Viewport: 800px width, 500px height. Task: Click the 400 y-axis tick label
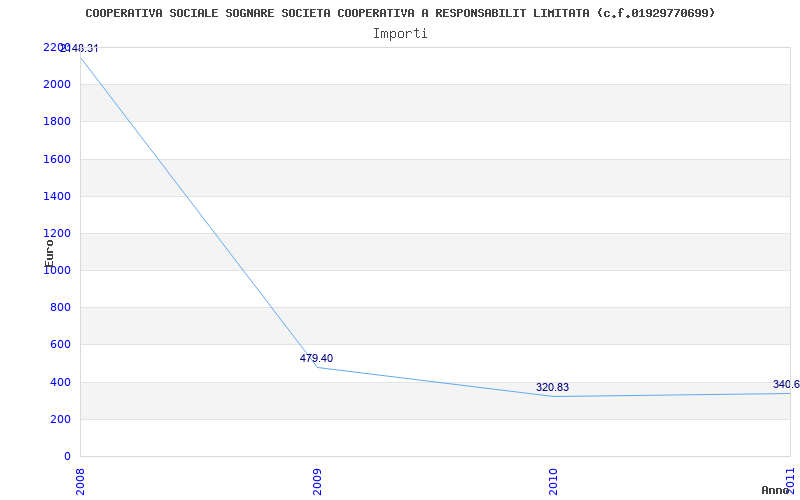60,382
